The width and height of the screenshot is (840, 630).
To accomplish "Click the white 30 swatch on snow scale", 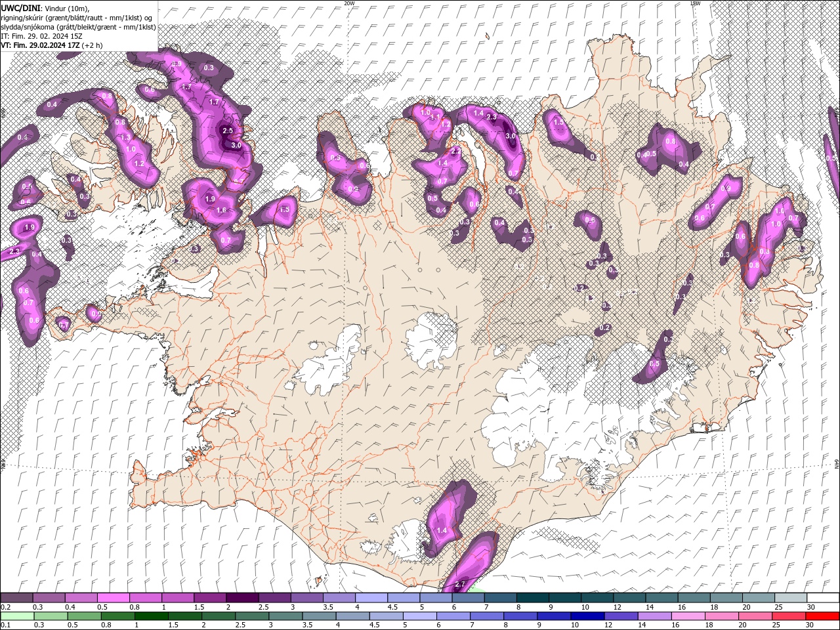I will point(823,598).
